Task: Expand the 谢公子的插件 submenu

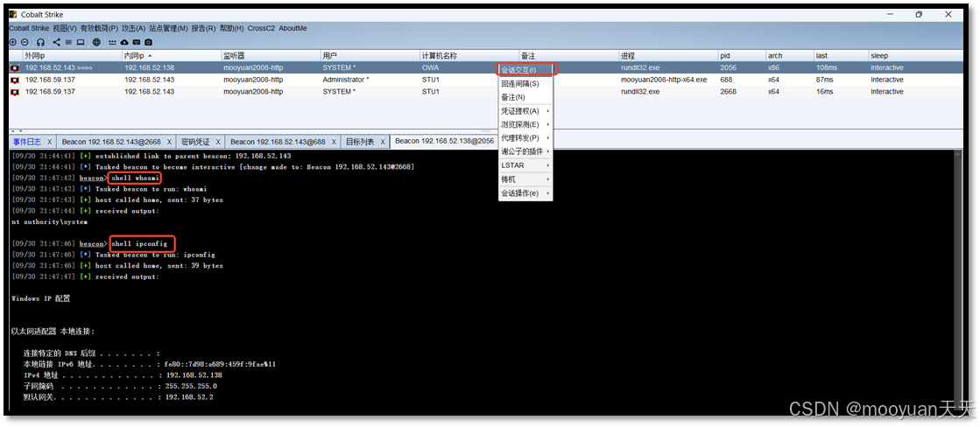Action: click(525, 151)
